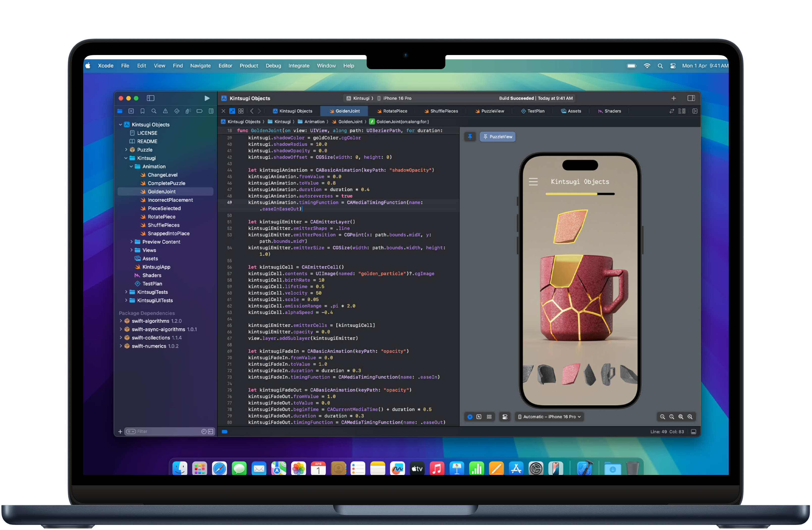Viewport: 812px width, 530px height.
Task: Switch to the Shaders tab
Action: pos(609,111)
